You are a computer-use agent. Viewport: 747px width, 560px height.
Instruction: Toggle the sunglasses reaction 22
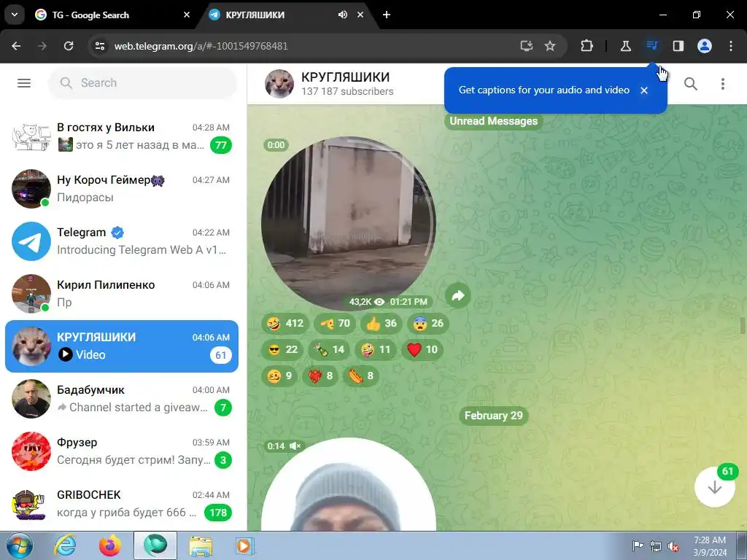pos(282,349)
